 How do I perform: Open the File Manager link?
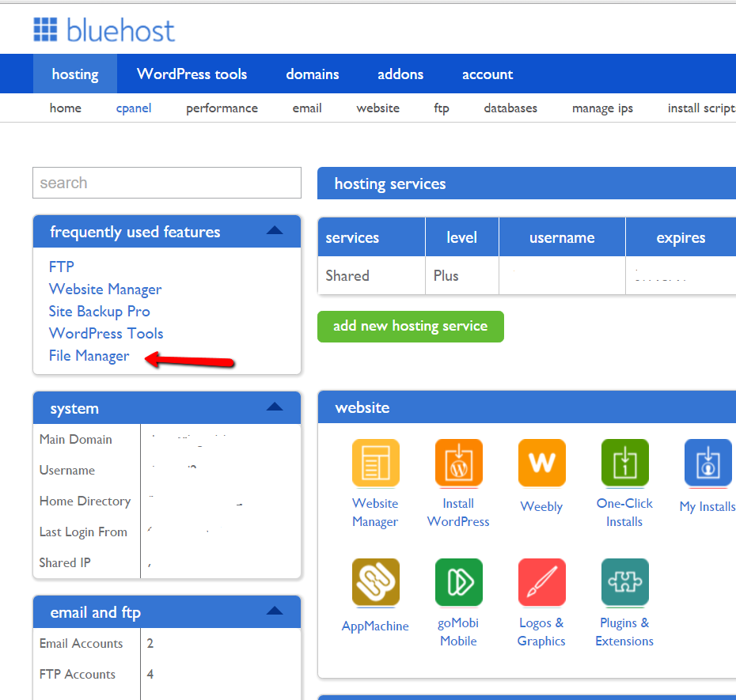pos(89,356)
